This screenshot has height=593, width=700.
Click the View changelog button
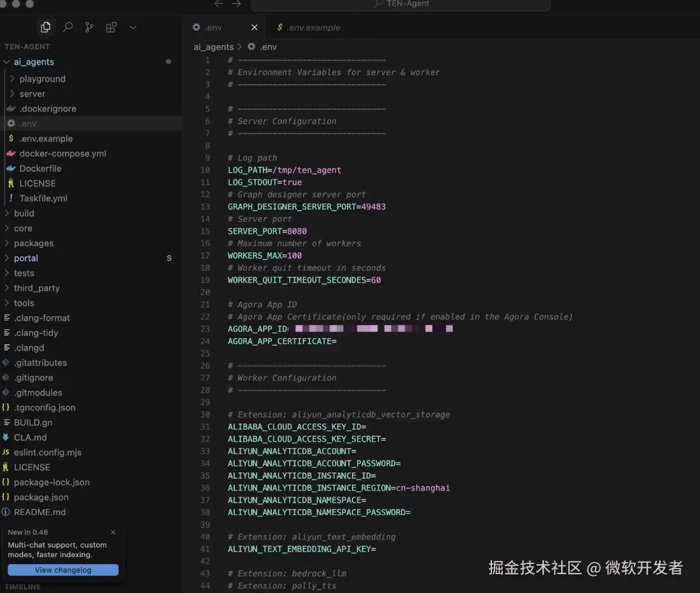coord(63,570)
